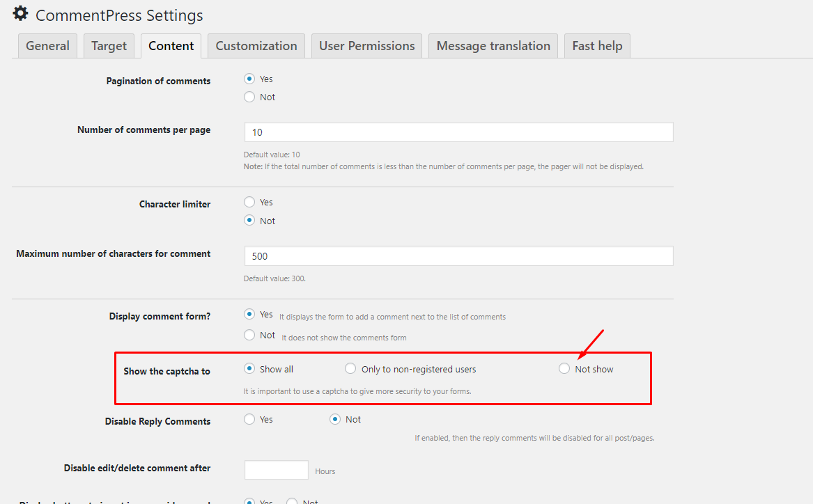
Task: Choose Not show for captcha
Action: tap(564, 369)
